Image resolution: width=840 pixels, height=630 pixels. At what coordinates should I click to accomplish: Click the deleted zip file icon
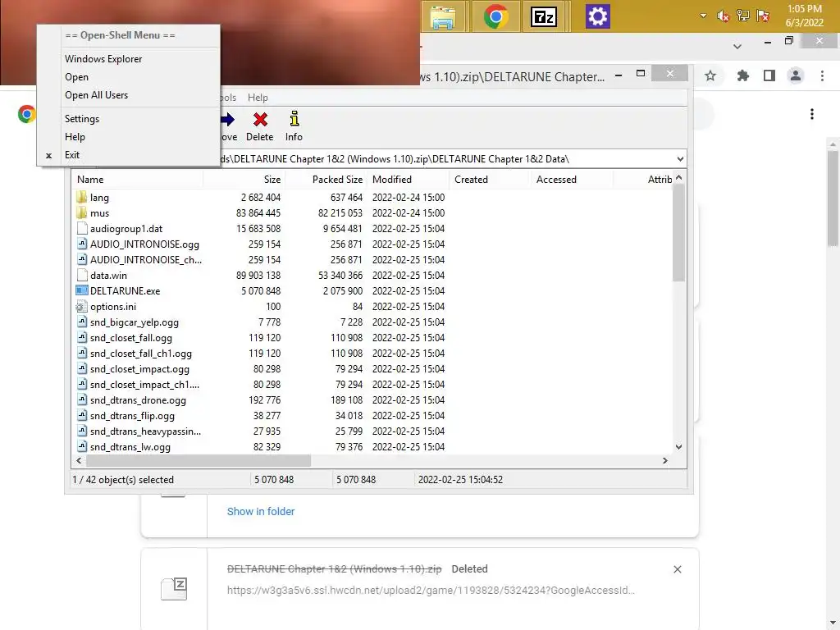pyautogui.click(x=174, y=589)
